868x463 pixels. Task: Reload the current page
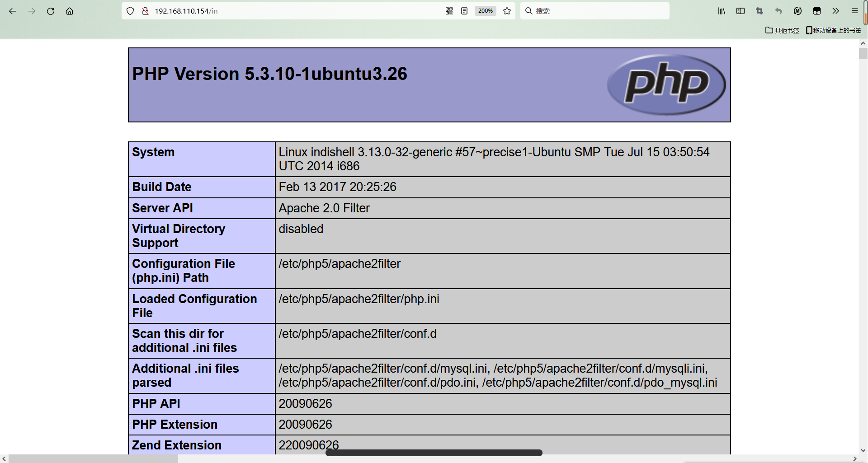pos(51,11)
